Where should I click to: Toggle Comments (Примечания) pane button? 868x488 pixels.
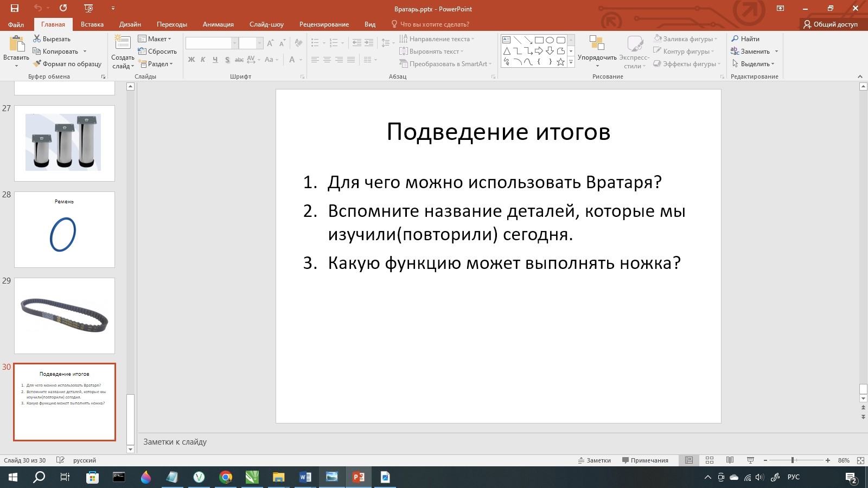[645, 460]
